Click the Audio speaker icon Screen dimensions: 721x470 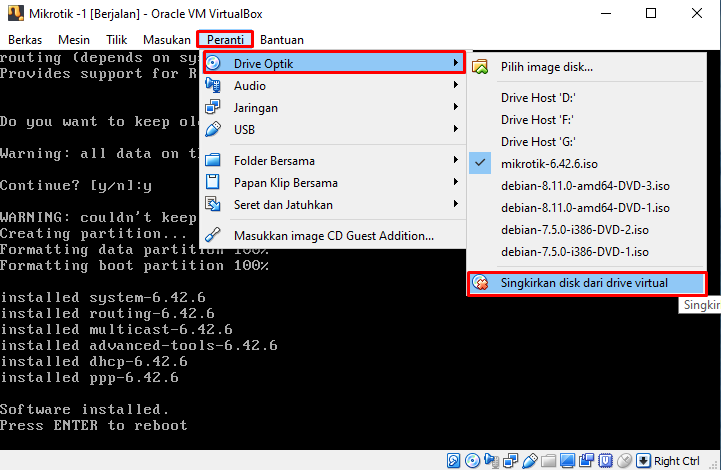[x=213, y=85]
